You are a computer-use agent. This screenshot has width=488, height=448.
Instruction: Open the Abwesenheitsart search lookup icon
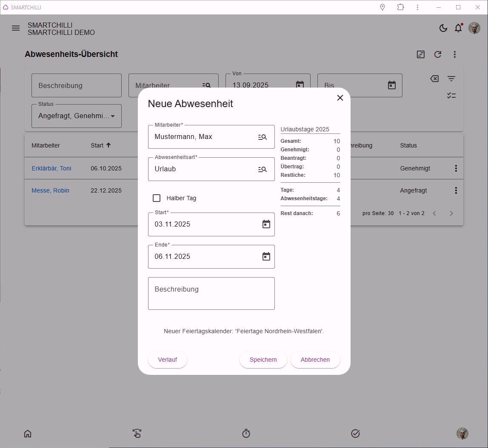(x=263, y=170)
